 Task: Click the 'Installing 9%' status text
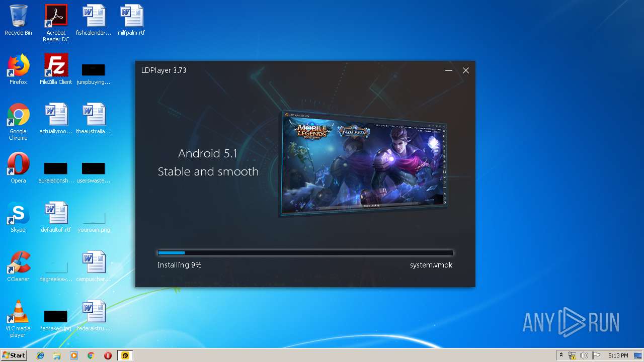[180, 265]
